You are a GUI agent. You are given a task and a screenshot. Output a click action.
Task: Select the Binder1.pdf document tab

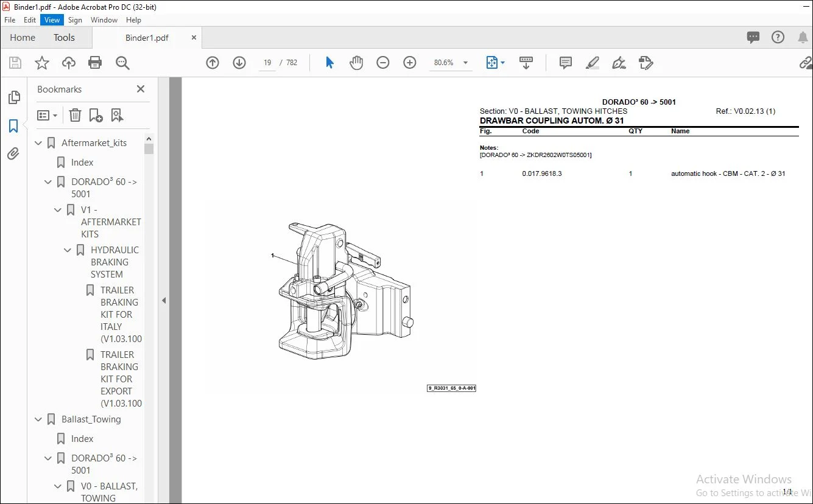pos(147,38)
